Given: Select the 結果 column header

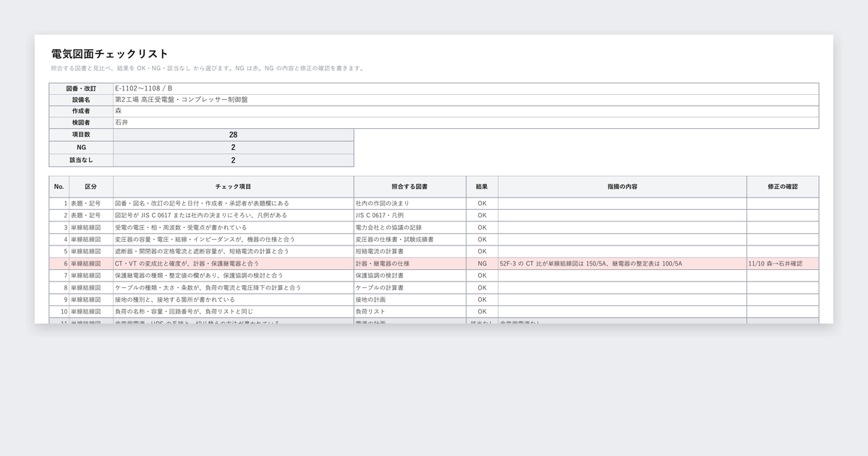Looking at the screenshot, I should pyautogui.click(x=482, y=187).
